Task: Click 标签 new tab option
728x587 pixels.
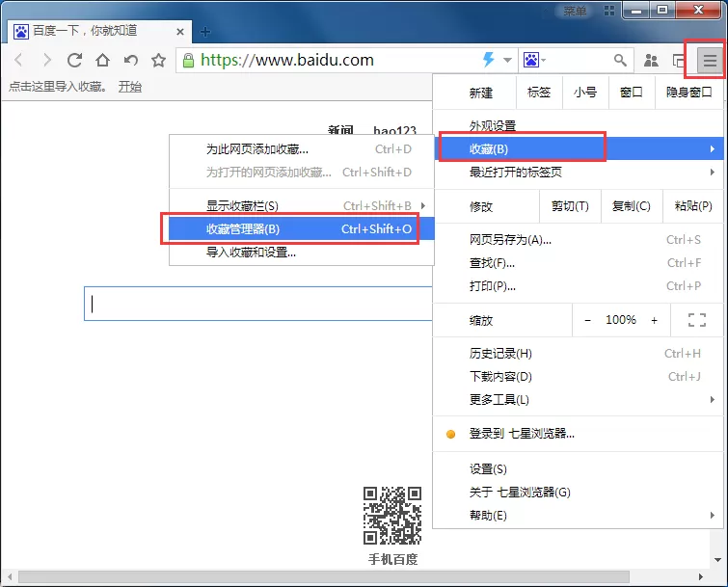Action: tap(539, 93)
